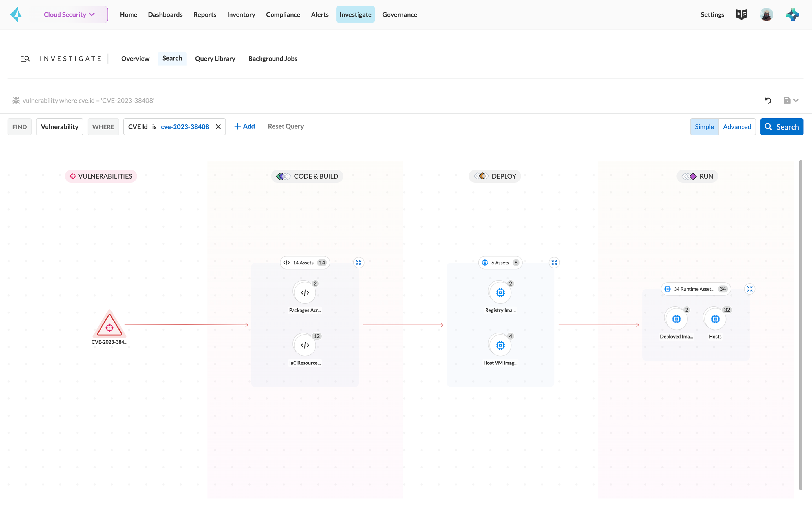This screenshot has height=507, width=812.
Task: Open the Cloud Security product switcher
Action: click(x=69, y=14)
